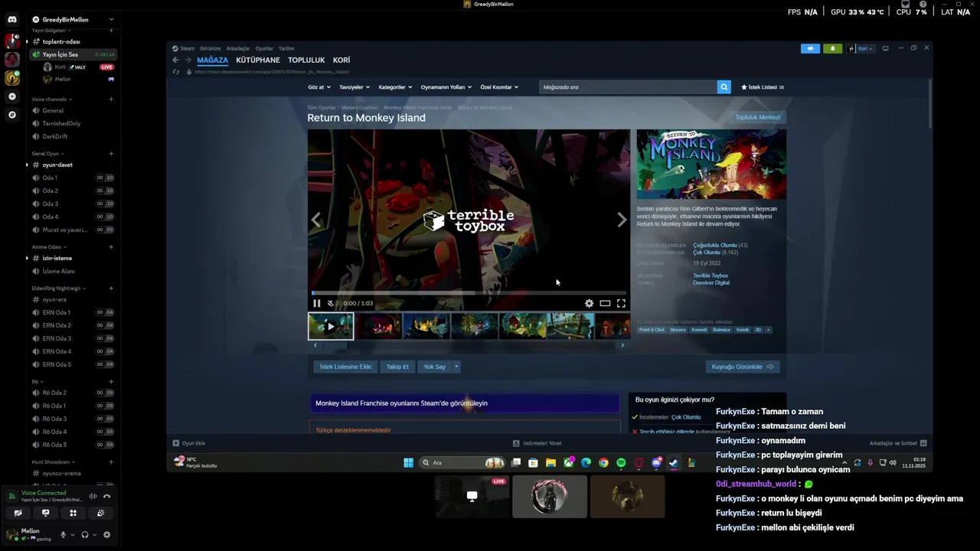Image resolution: width=980 pixels, height=551 pixels.
Task: Switch to the TOPLULUK tab in Steam
Action: click(x=306, y=60)
